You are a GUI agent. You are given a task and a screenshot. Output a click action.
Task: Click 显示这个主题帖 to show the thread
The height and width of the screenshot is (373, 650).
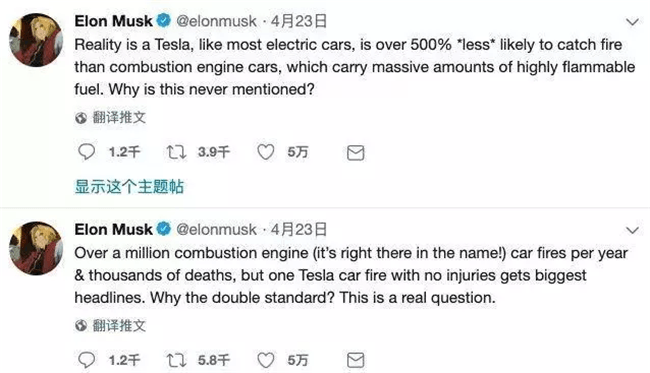pyautogui.click(x=129, y=186)
